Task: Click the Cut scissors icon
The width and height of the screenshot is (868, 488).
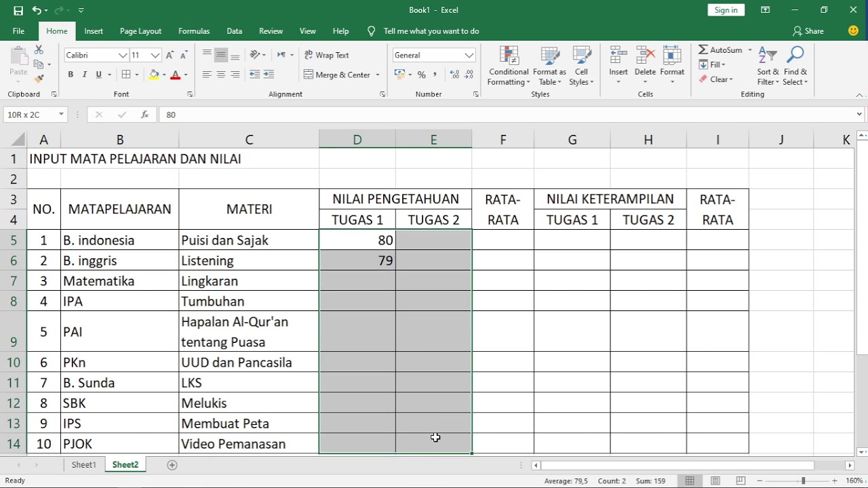Action: pyautogui.click(x=39, y=50)
